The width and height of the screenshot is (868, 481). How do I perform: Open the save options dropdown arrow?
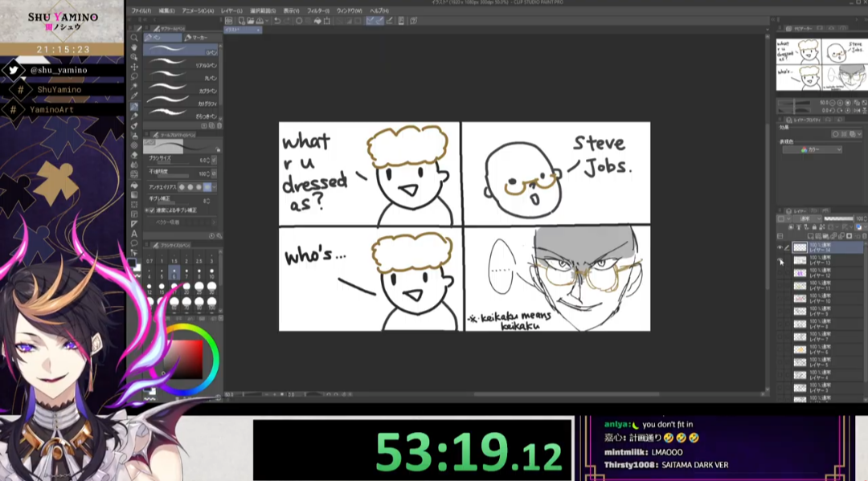(x=265, y=21)
